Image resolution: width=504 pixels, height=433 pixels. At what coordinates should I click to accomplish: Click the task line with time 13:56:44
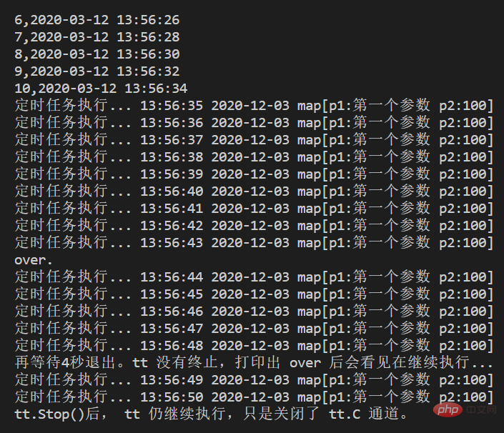pyautogui.click(x=254, y=277)
